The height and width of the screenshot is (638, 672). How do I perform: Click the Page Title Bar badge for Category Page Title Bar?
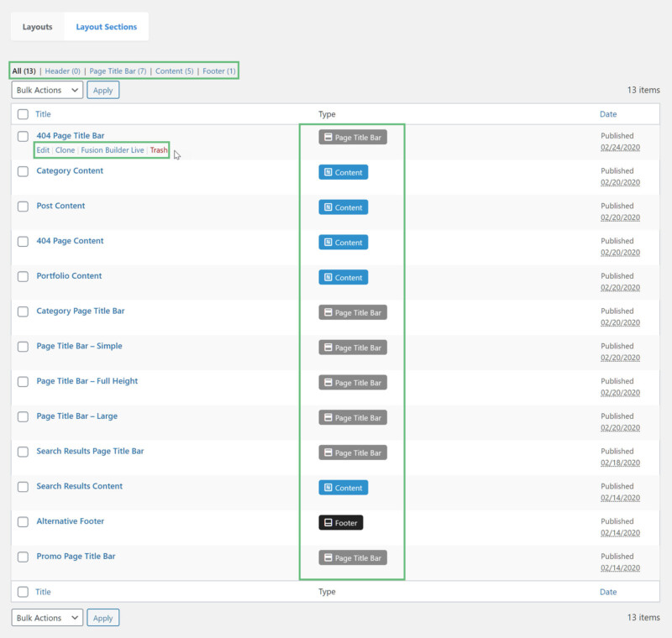click(x=353, y=312)
